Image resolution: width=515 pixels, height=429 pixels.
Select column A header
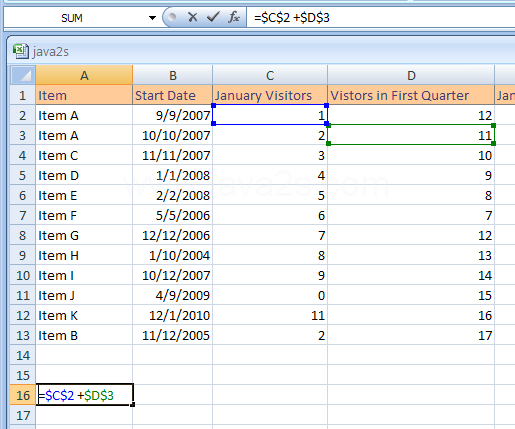(84, 75)
